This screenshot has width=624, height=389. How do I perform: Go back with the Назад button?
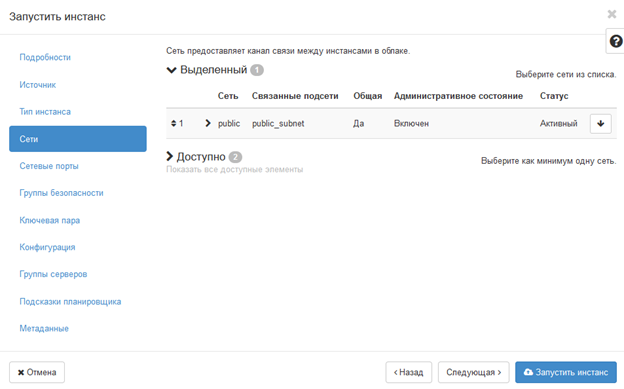(409, 372)
